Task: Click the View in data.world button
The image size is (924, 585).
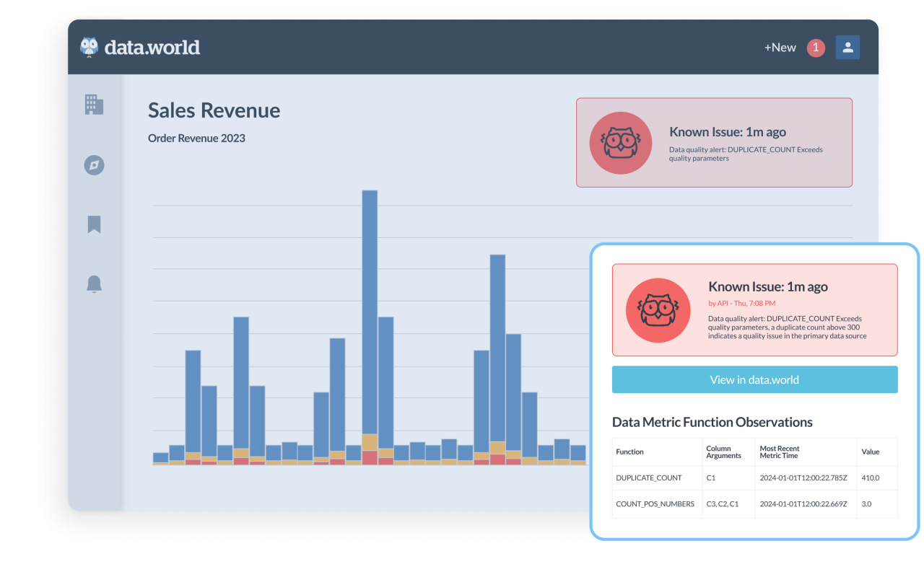Action: coord(754,379)
